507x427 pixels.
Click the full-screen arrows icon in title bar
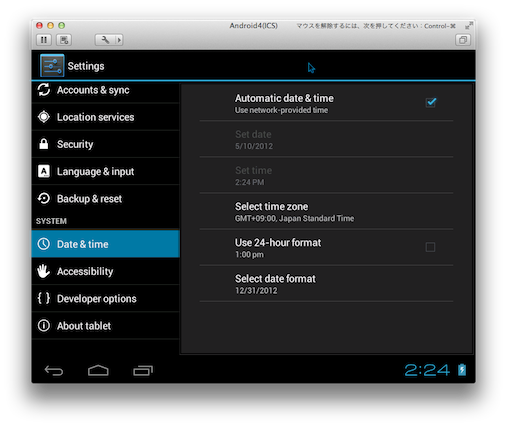469,26
